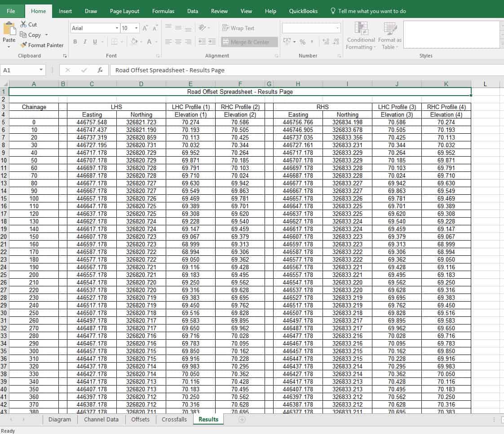504x434 pixels.
Task: Open Format as Table menu
Action: 390,35
